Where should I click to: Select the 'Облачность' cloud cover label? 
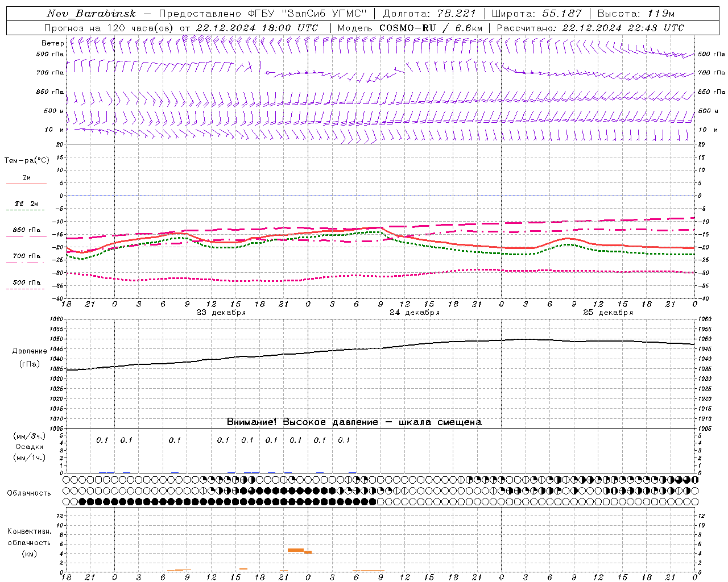point(29,493)
